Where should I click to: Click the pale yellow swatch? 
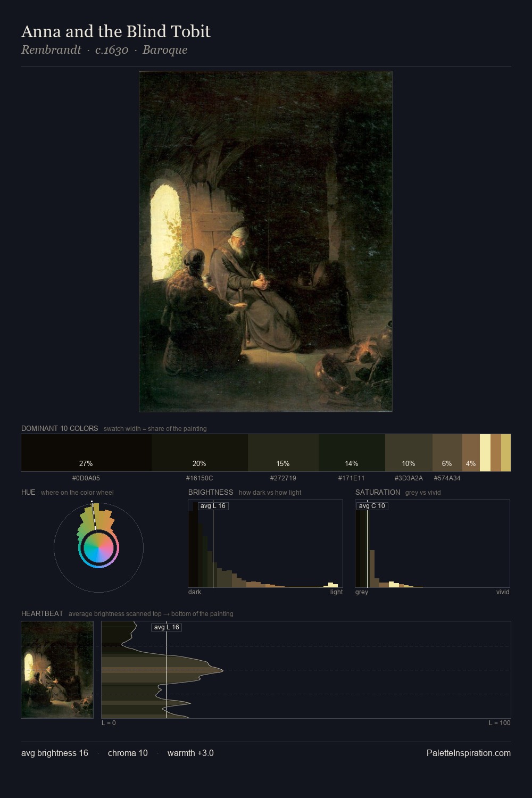485,453
